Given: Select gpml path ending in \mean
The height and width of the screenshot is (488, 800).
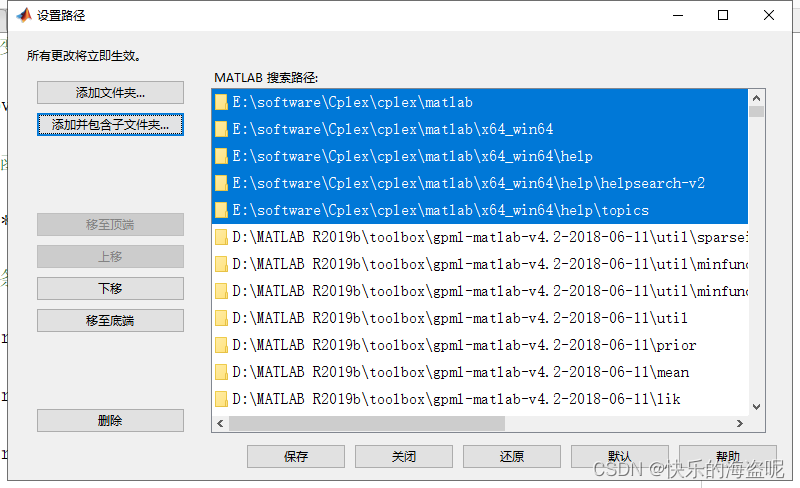Looking at the screenshot, I should click(x=480, y=372).
